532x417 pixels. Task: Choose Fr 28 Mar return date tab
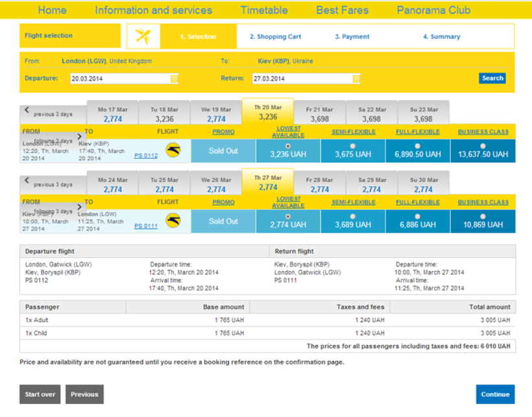pyautogui.click(x=320, y=184)
